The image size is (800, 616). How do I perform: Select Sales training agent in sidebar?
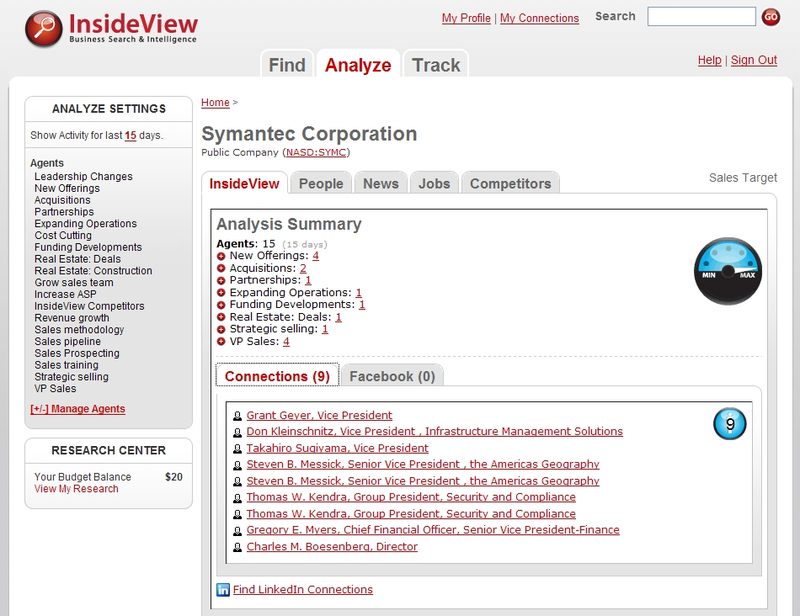coord(66,365)
